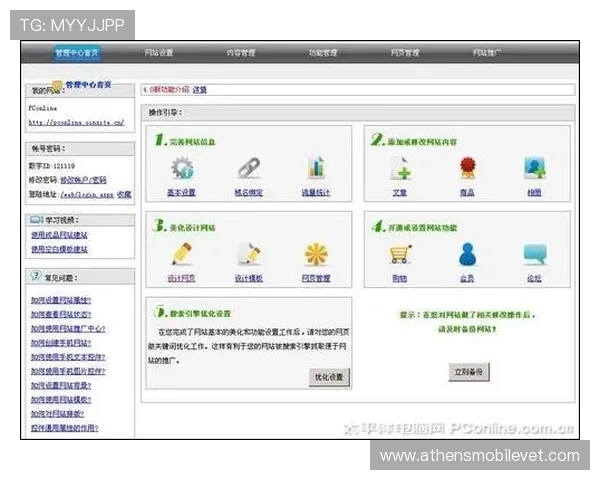This screenshot has height=480, width=600.
Task: Open the 使用成品网站建站 video link
Action: pyautogui.click(x=59, y=235)
